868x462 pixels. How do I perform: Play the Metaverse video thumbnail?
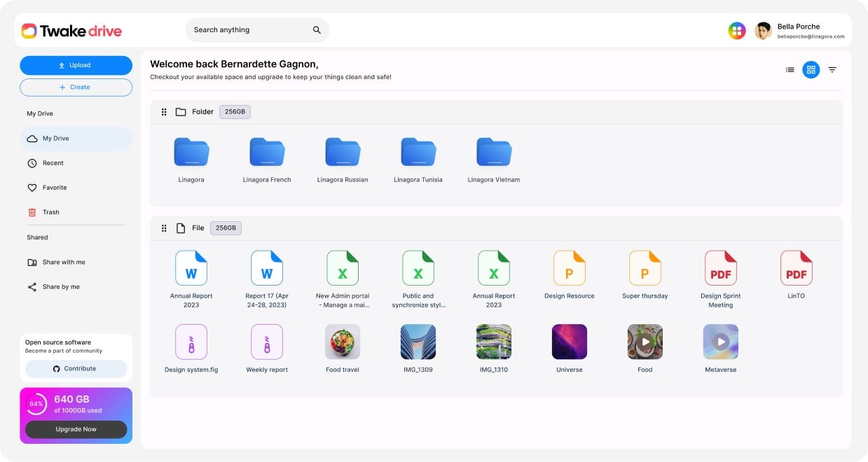point(720,342)
